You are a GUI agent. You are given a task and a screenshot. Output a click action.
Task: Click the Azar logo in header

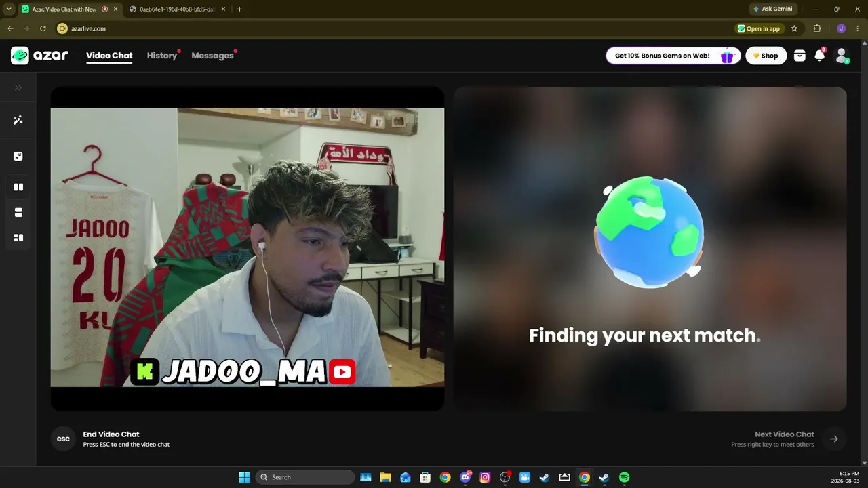click(x=39, y=56)
